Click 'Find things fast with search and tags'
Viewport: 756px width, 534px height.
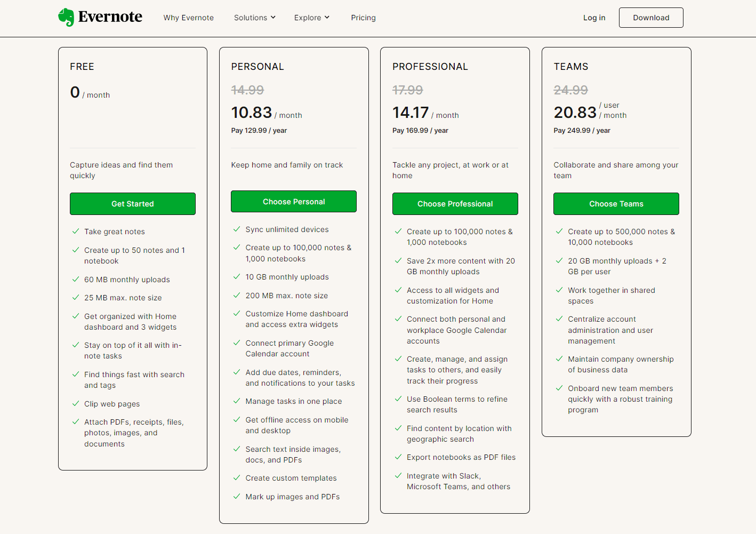pos(134,380)
